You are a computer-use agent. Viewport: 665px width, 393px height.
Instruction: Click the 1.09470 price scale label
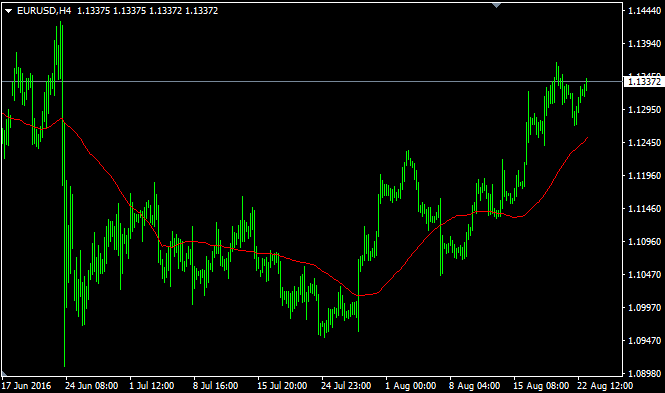[644, 341]
